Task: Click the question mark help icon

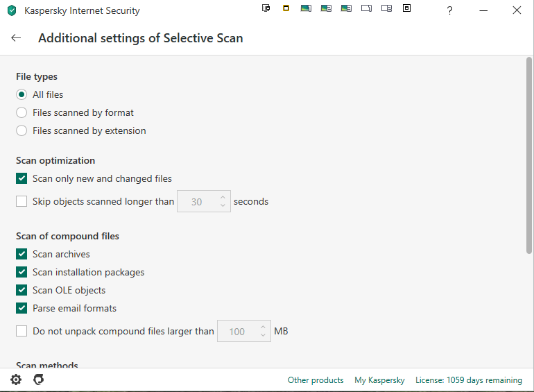Action: click(450, 10)
